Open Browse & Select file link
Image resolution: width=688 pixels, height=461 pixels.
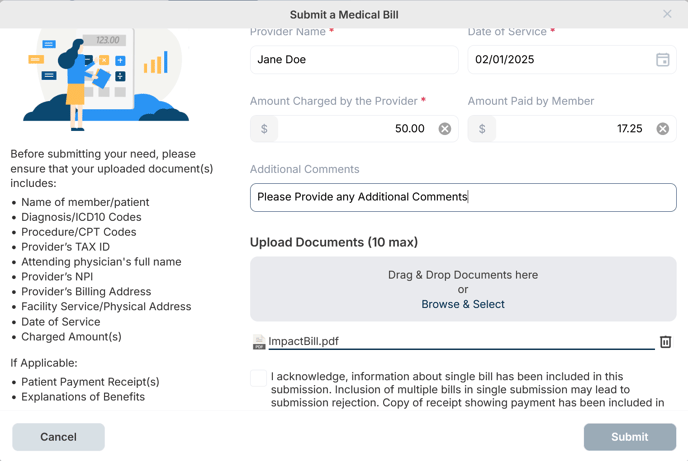click(463, 304)
